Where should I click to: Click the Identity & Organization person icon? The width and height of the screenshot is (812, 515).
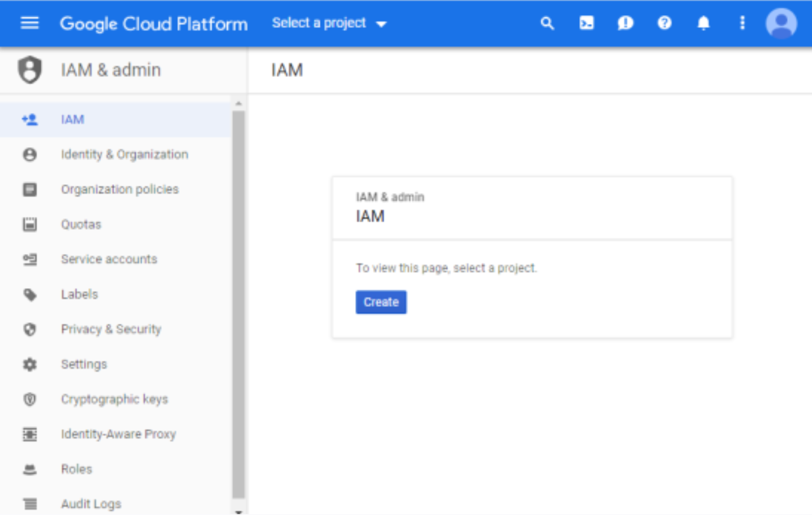tap(30, 155)
